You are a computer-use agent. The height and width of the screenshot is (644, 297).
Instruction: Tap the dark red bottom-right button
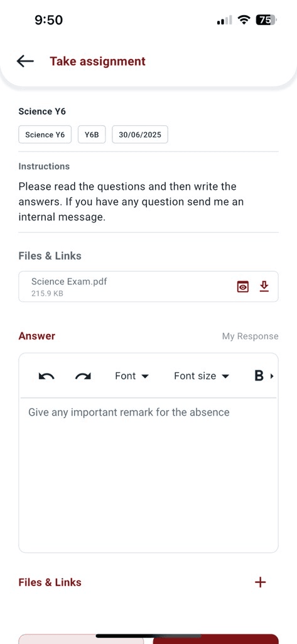tap(216, 639)
